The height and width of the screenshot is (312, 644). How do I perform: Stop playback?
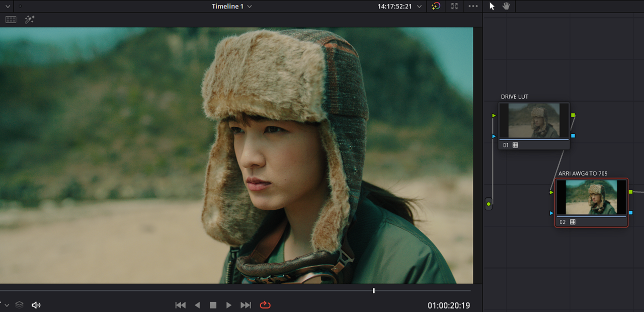tap(213, 305)
